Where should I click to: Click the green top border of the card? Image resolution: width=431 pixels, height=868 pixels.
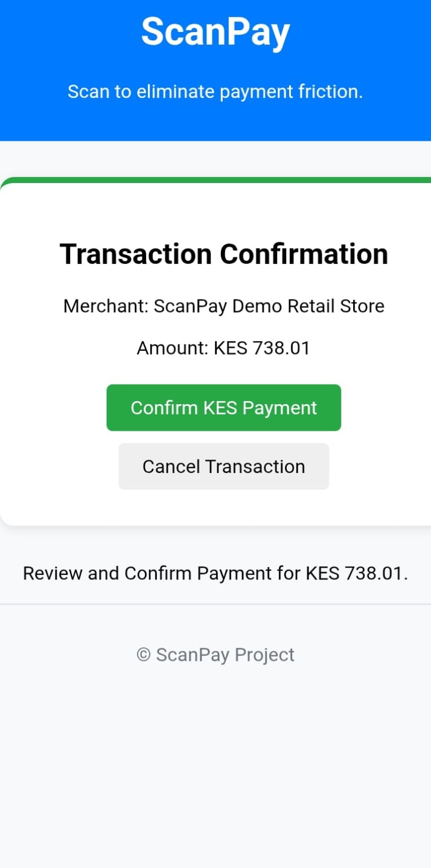tap(215, 180)
